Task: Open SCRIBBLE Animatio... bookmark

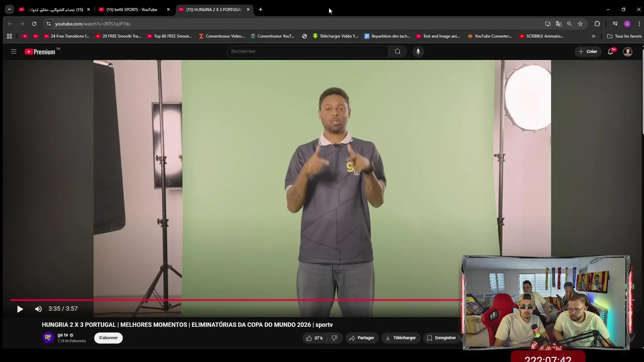Action: pyautogui.click(x=542, y=36)
